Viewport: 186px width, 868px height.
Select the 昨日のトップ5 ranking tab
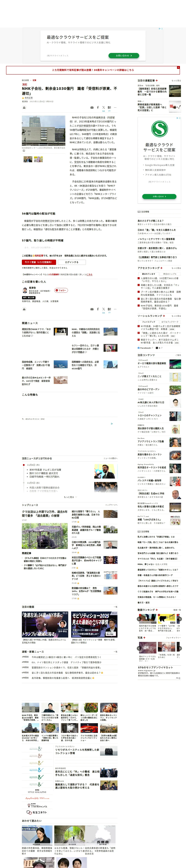pos(170,274)
